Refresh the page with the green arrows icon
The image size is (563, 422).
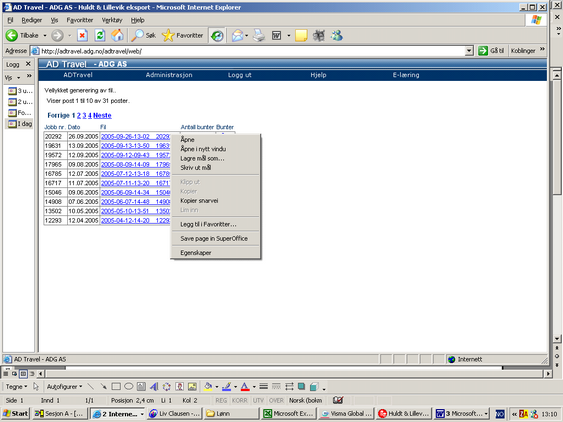pos(100,36)
